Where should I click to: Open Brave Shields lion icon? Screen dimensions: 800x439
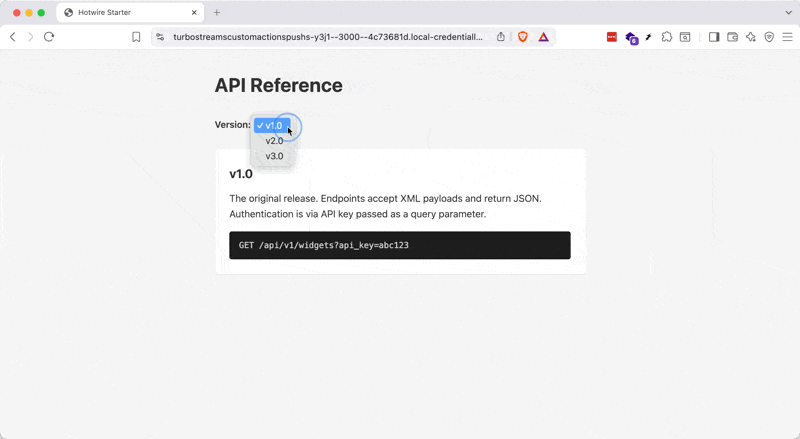pos(522,37)
